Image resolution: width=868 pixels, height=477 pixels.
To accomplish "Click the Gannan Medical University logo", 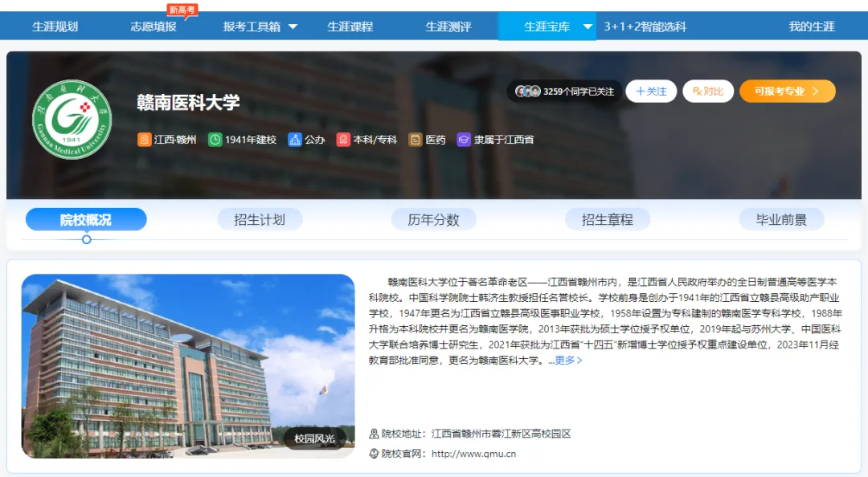I will (x=72, y=120).
